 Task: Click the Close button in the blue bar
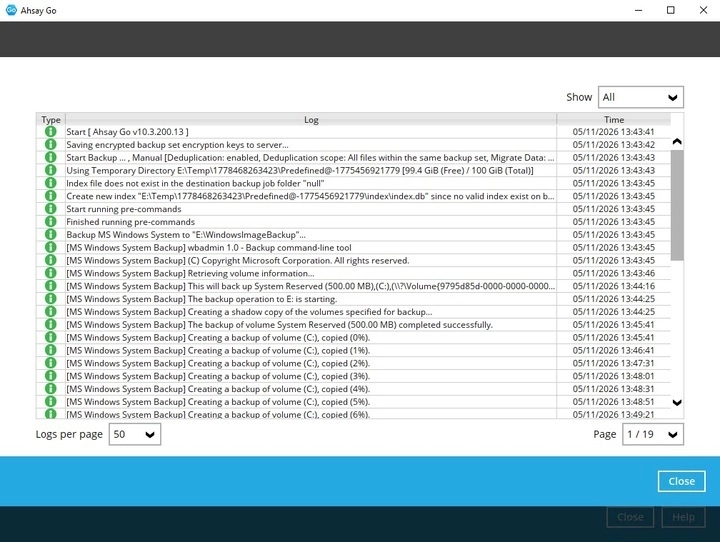[x=681, y=481]
